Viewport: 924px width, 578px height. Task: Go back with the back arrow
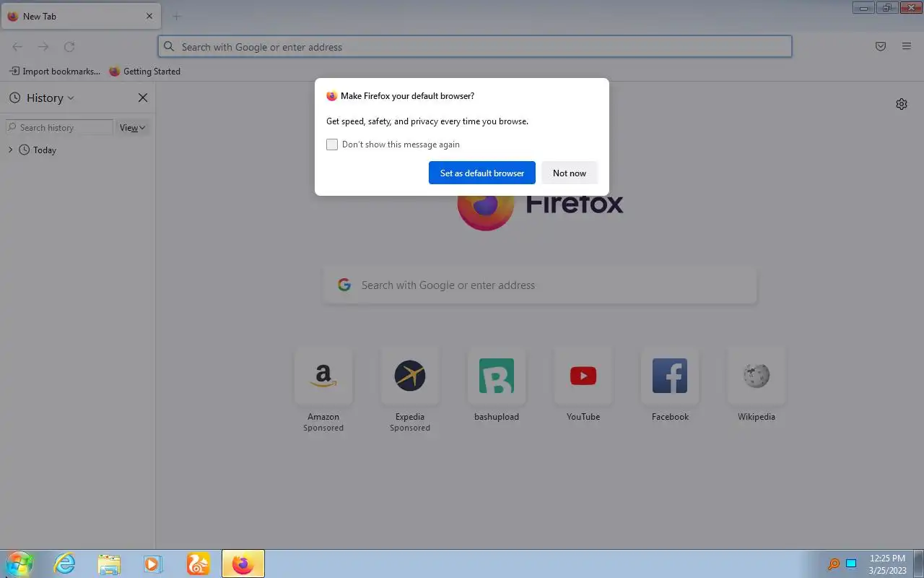click(x=17, y=46)
